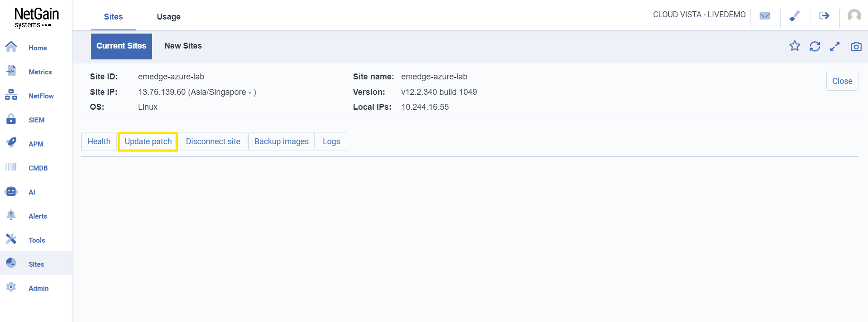Add page to favorites star
This screenshot has width=868, height=322.
pos(795,46)
